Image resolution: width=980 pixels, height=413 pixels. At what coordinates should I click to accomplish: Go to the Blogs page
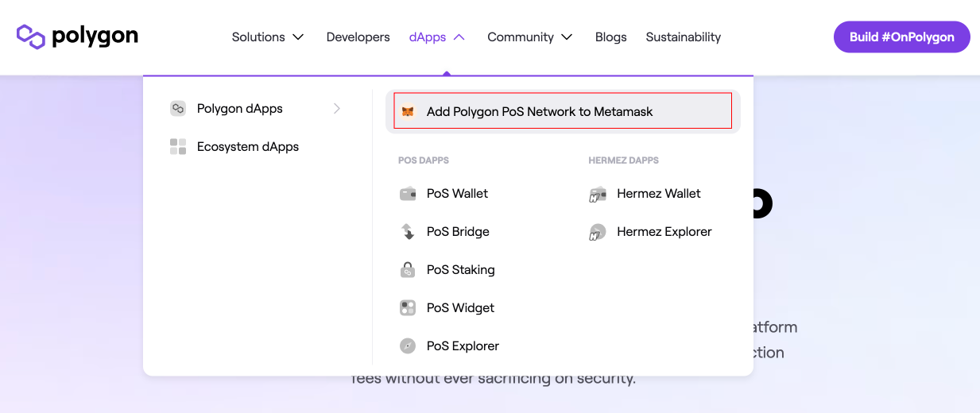coord(610,37)
